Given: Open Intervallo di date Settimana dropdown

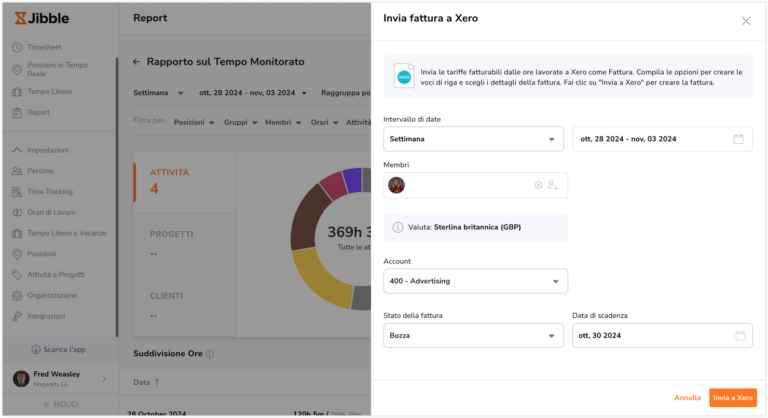Looking at the screenshot, I should tap(473, 139).
